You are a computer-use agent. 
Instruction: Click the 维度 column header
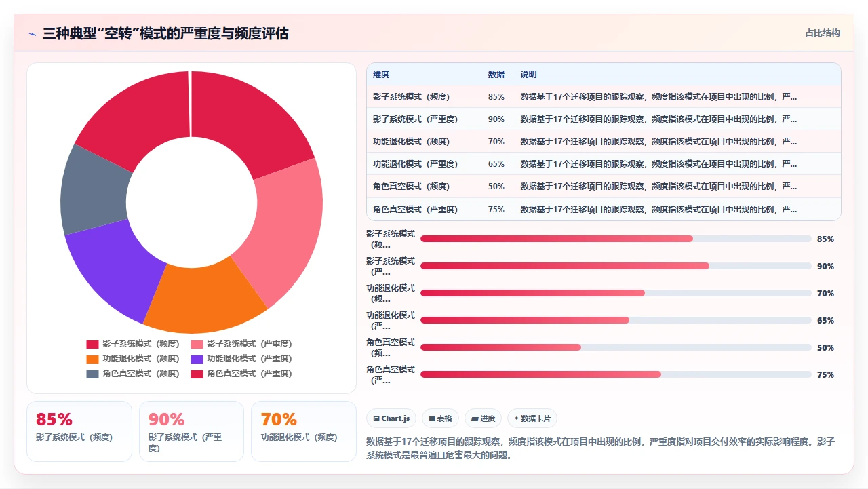(381, 75)
